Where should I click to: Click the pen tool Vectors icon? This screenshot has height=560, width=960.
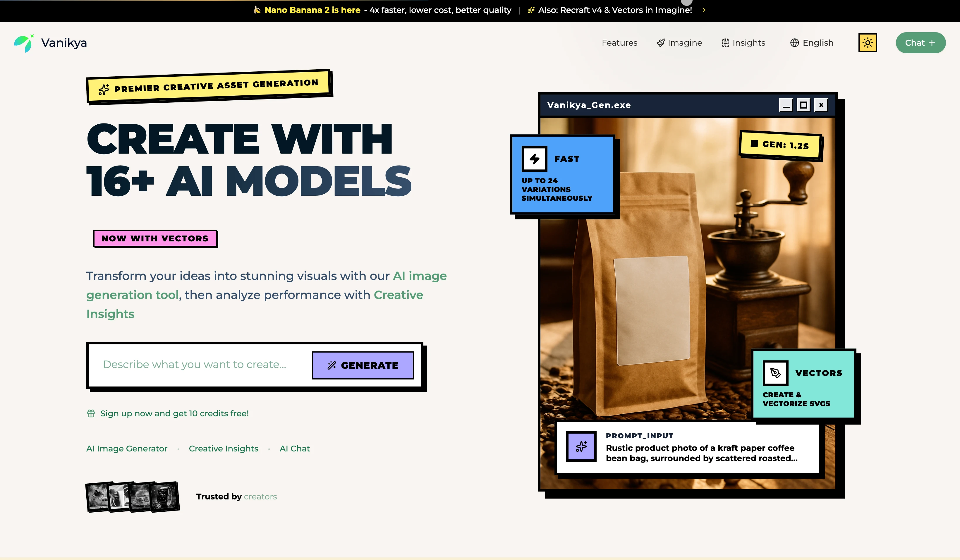pyautogui.click(x=775, y=373)
